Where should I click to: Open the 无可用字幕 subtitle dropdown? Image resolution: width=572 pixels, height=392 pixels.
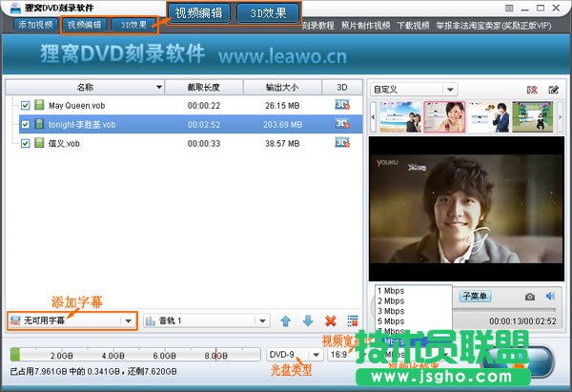coord(129,321)
